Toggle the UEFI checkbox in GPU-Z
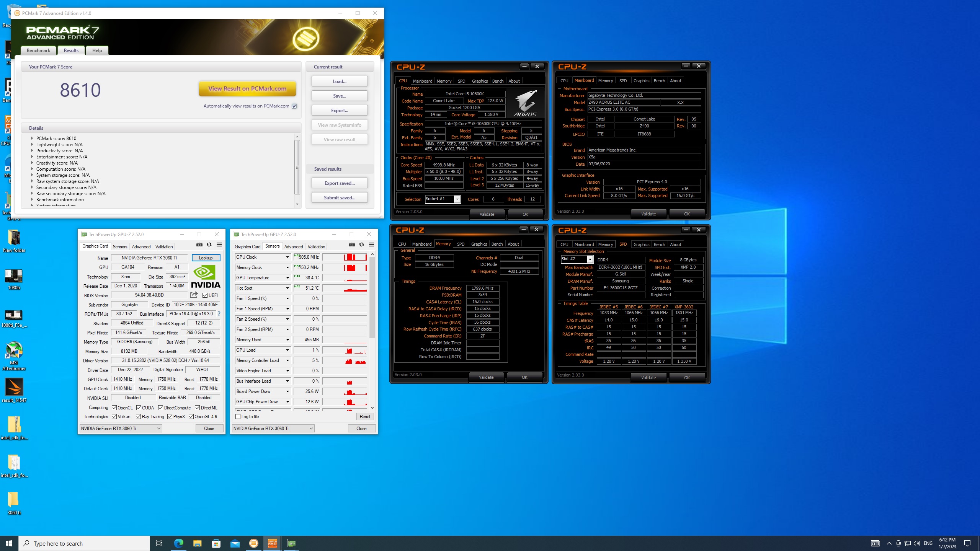The width and height of the screenshot is (980, 551). point(205,295)
